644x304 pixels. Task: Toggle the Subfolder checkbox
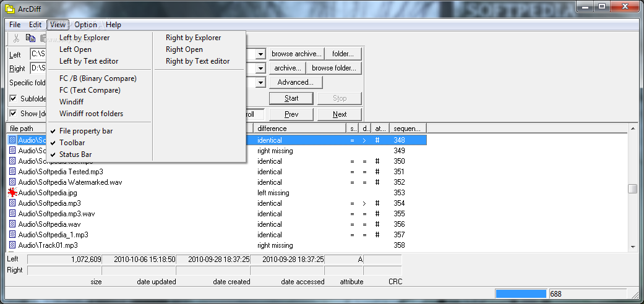point(13,98)
